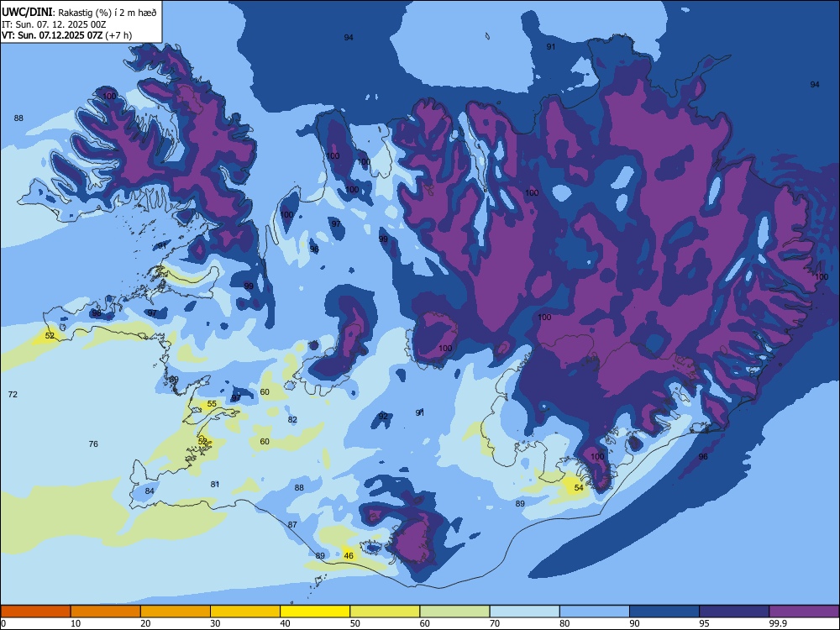The image size is (840, 630).
Task: Click the golden 30–40 legend swatch
Action: [245, 612]
